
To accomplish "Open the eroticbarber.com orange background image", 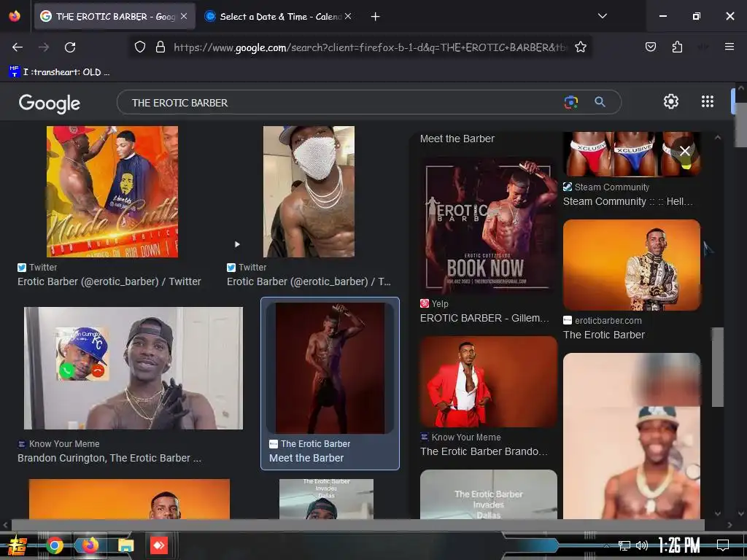I will click(632, 265).
